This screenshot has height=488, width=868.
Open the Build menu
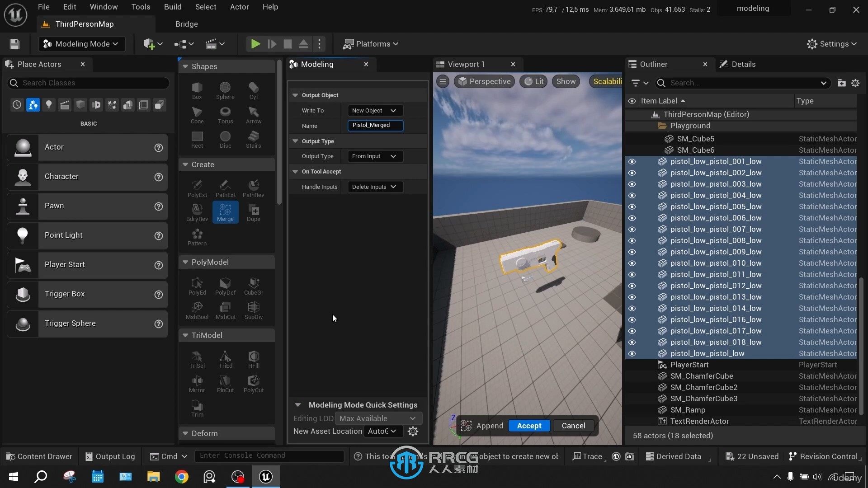tap(173, 7)
